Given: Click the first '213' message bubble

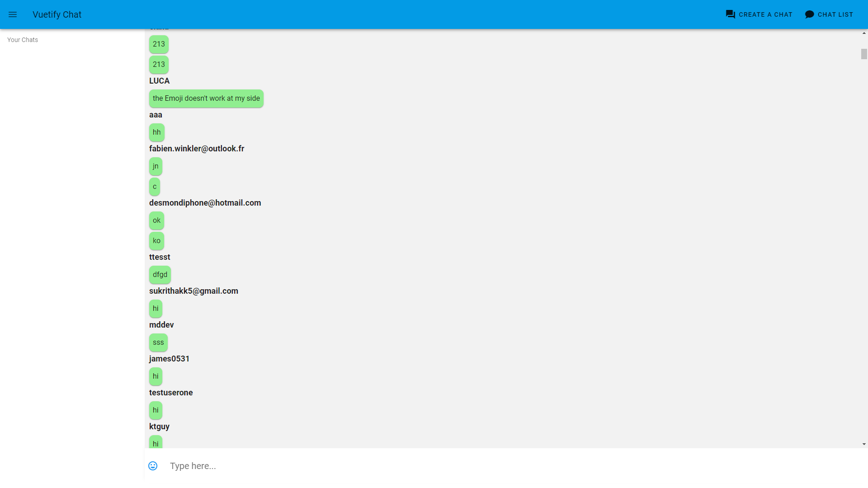Looking at the screenshot, I should [159, 44].
